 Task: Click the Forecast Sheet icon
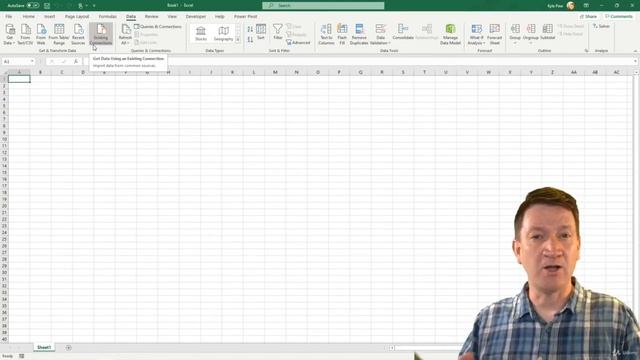coord(494,35)
